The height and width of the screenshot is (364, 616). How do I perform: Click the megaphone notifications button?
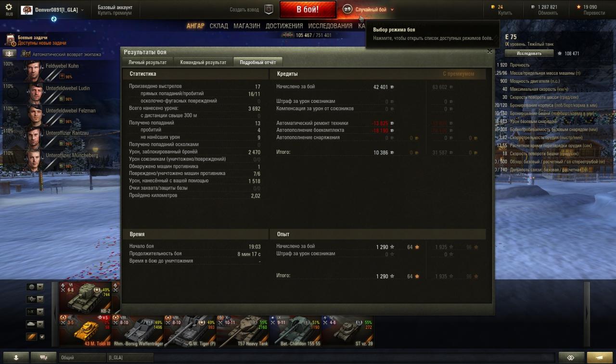tap(600, 357)
